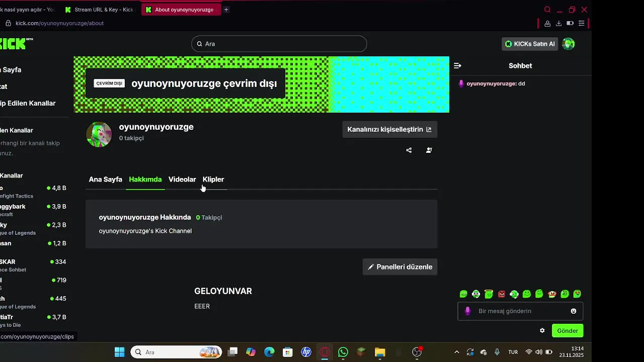Click Kanalınızı kişiselleştirin button
This screenshot has width=644, height=362.
(x=390, y=129)
